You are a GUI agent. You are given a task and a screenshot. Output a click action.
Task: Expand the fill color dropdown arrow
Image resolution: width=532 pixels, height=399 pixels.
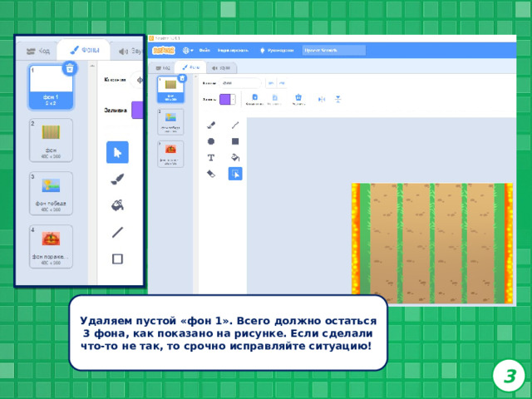coord(233,100)
